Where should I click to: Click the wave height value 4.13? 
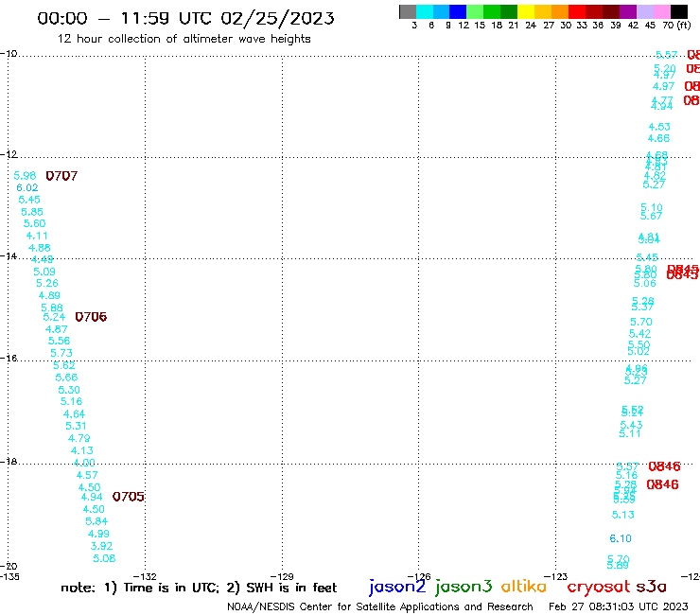pos(82,450)
